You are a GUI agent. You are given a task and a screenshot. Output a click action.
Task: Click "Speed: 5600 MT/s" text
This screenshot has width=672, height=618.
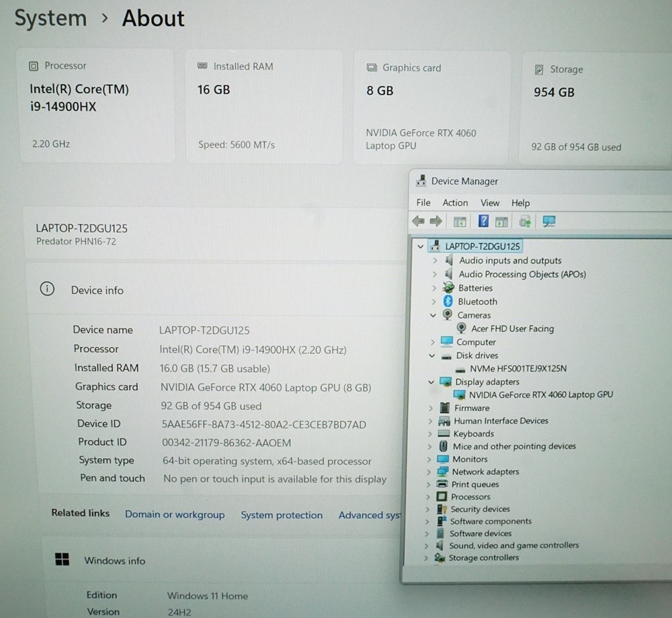(236, 144)
